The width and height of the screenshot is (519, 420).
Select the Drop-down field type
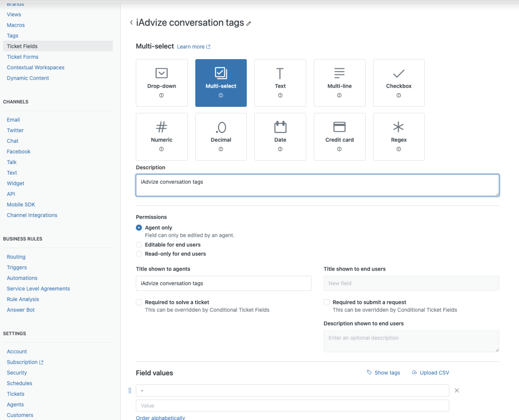[x=161, y=83]
